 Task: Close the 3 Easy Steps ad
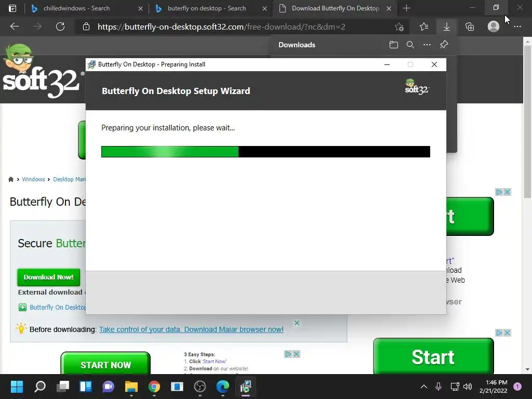pos(296,354)
